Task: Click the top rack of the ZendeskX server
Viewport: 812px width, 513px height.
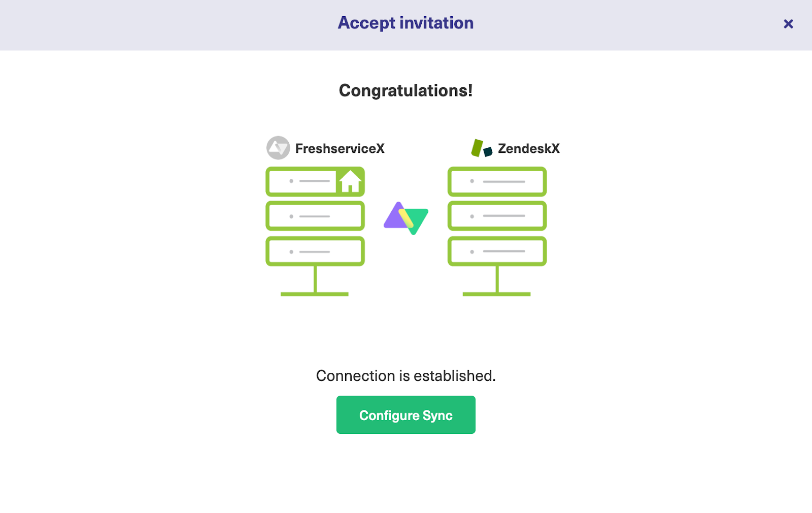Action: 497,181
